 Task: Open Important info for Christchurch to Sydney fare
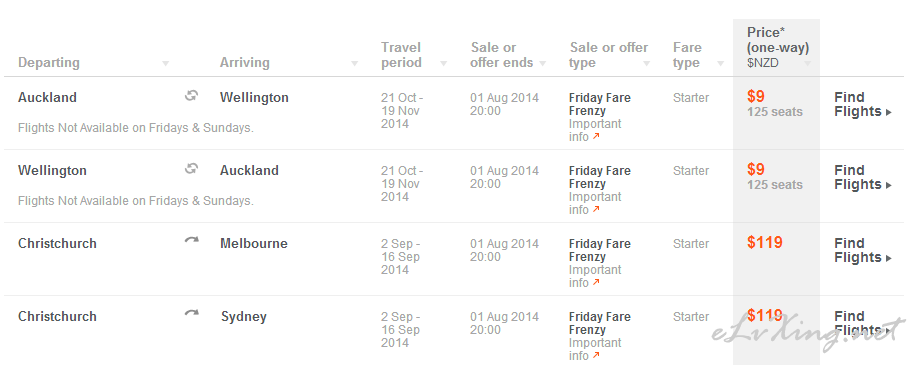[x=595, y=349]
